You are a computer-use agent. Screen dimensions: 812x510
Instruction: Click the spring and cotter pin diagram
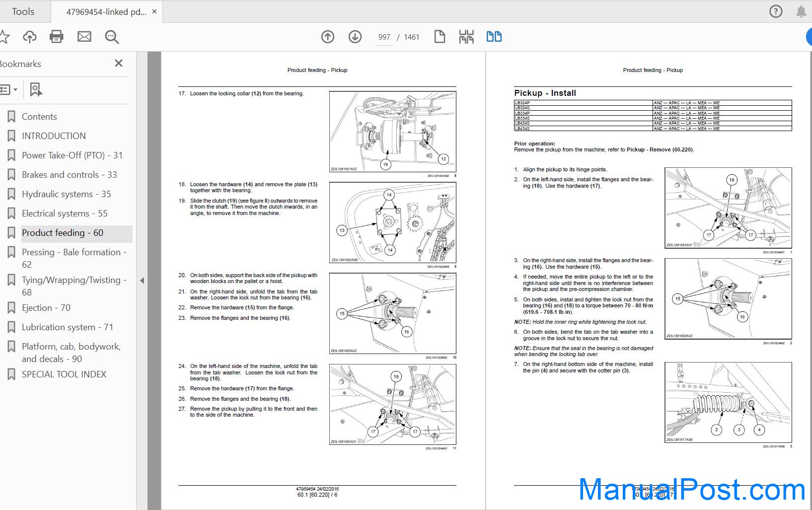coord(728,402)
